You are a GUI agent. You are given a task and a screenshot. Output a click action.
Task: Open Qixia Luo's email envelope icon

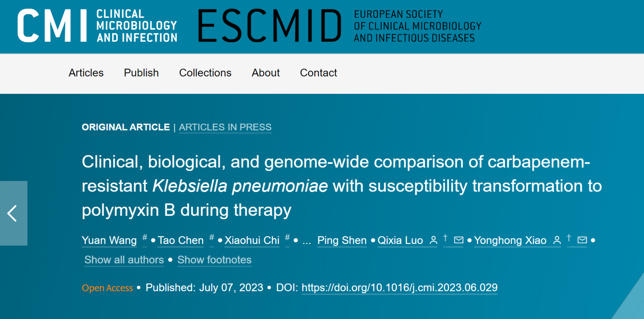tap(458, 240)
